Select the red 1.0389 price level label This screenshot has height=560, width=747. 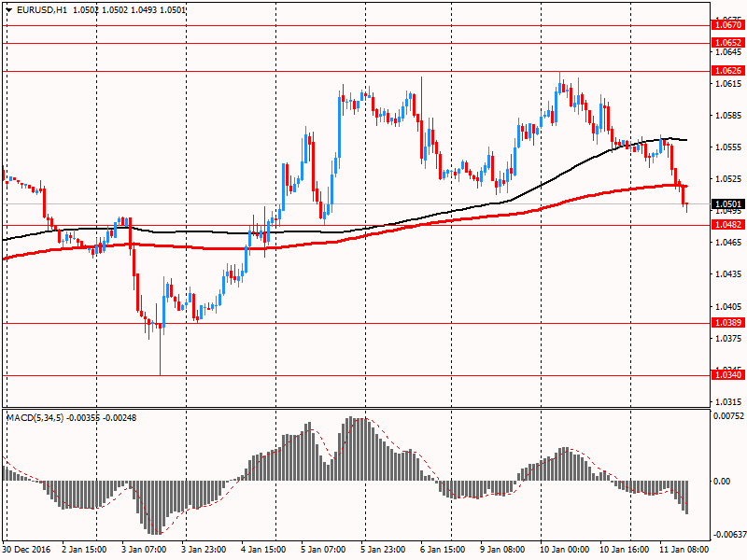coord(727,322)
